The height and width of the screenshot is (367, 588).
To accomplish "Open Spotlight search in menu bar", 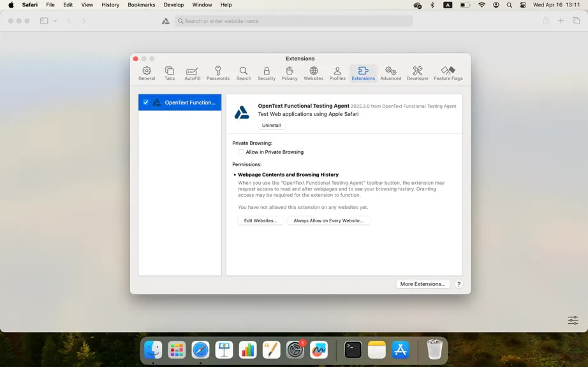I will tap(510, 5).
